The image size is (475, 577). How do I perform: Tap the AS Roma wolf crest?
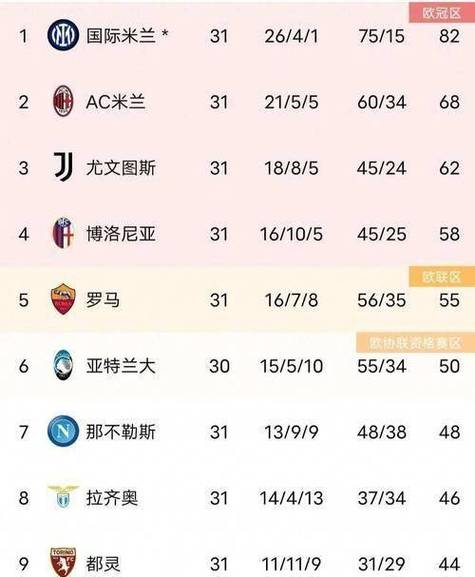[x=63, y=299]
